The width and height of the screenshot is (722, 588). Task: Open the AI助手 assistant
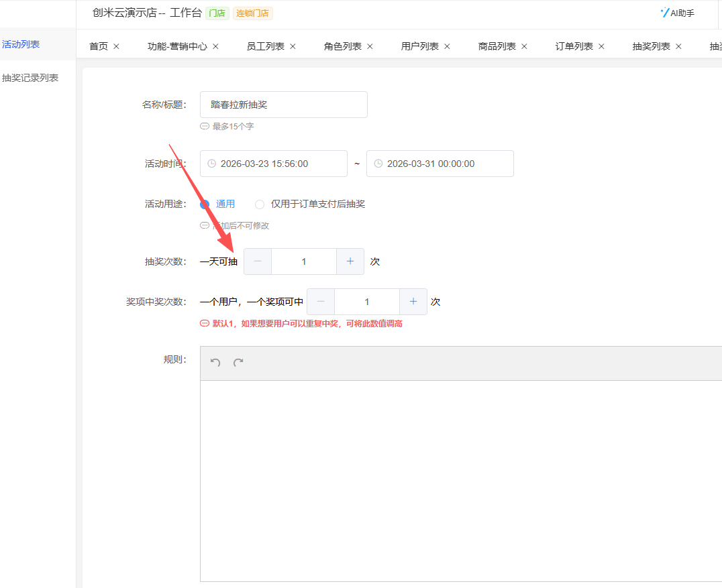(x=678, y=13)
